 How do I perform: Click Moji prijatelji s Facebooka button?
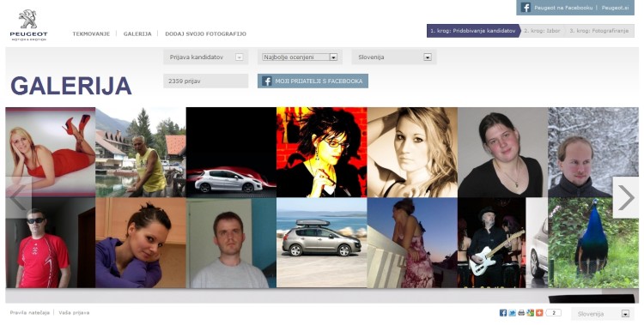(313, 81)
